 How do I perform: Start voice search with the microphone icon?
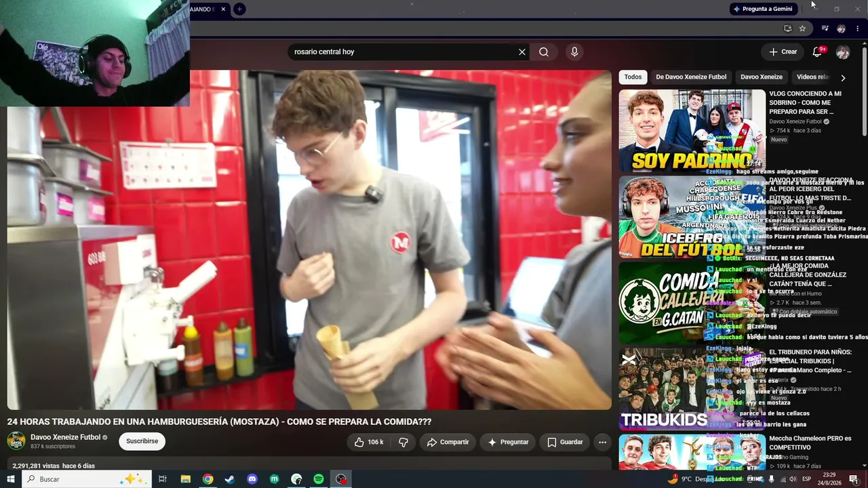pyautogui.click(x=574, y=52)
